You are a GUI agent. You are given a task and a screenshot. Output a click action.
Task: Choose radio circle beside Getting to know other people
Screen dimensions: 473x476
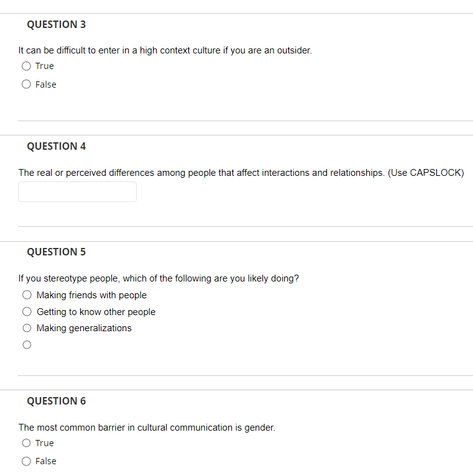click(x=27, y=311)
